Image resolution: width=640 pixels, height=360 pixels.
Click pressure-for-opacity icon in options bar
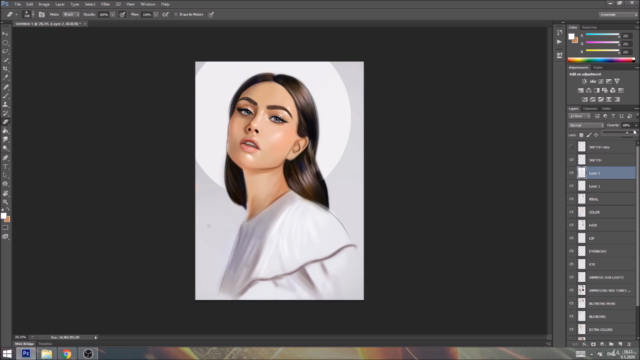click(x=122, y=15)
